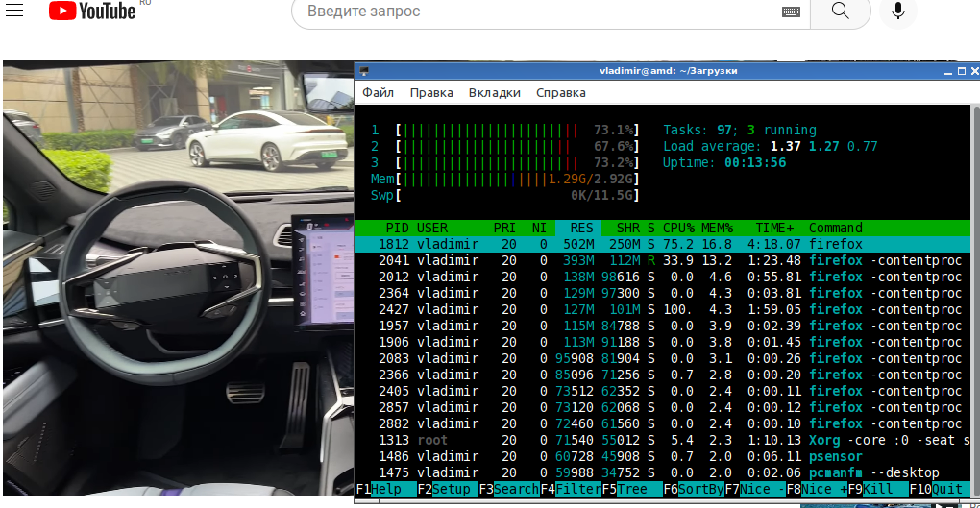
Task: Select process row PID 2857
Action: (x=663, y=407)
